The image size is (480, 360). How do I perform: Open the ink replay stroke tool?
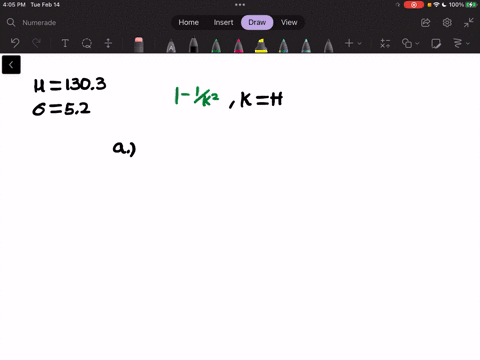[458, 43]
